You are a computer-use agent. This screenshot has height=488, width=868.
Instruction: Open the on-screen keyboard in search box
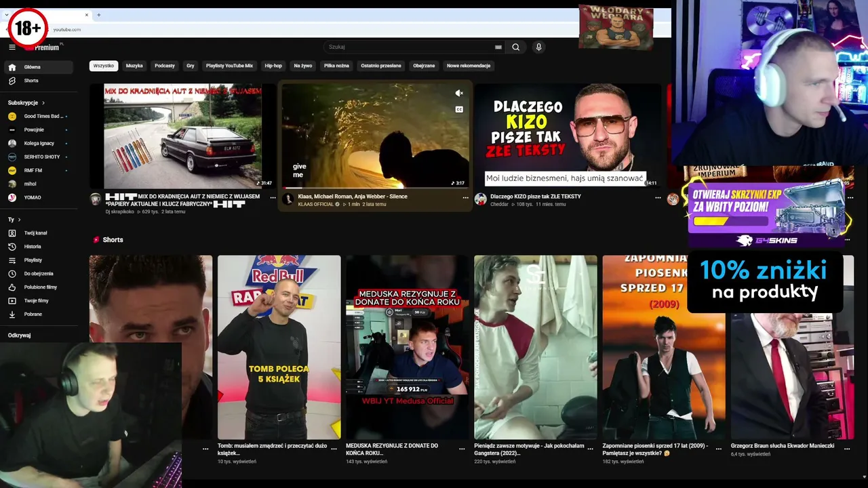point(498,47)
